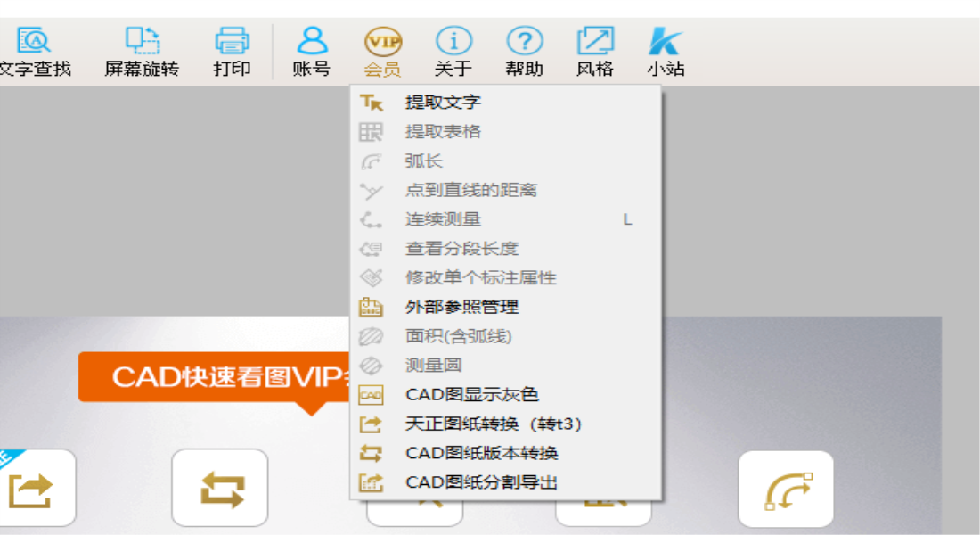
Task: Click the export arrow tile on banner
Action: pos(31,489)
